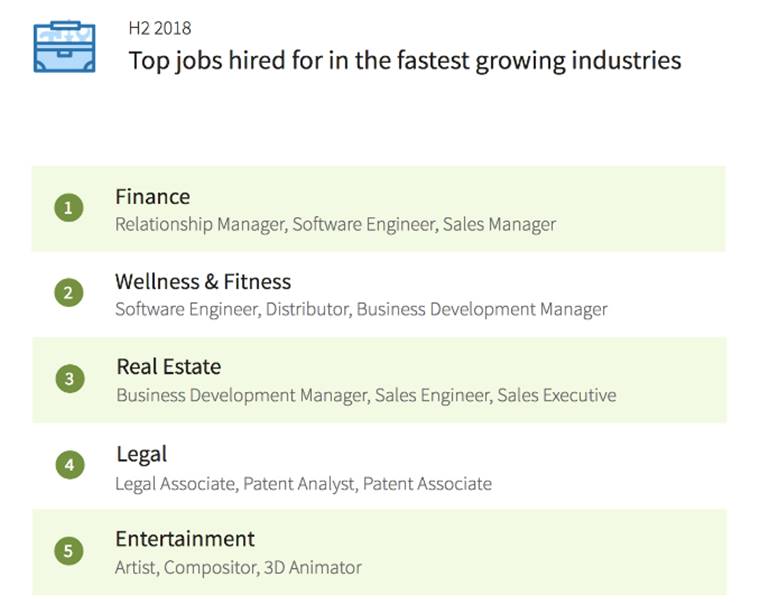Open the Finance industry heading

[x=152, y=196]
